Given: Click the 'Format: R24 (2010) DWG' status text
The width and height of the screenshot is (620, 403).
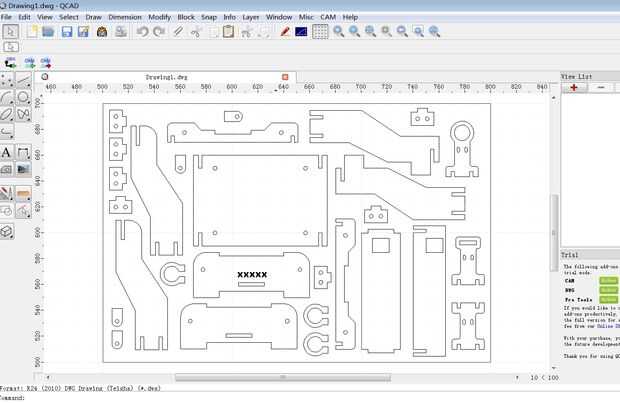Looking at the screenshot, I should 80,388.
